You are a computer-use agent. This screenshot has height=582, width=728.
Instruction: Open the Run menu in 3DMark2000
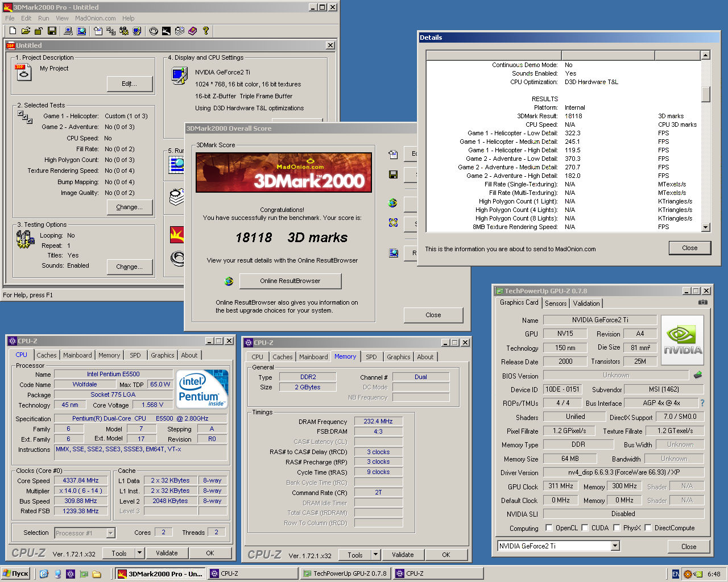43,18
